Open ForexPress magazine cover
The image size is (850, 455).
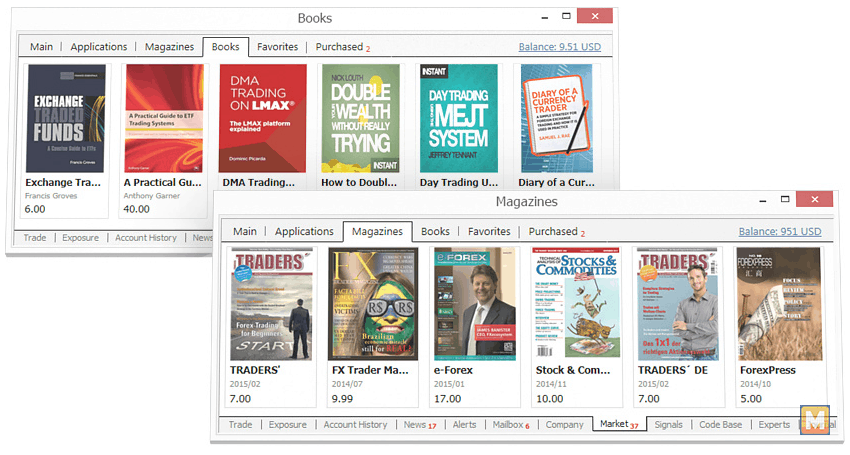[780, 304]
